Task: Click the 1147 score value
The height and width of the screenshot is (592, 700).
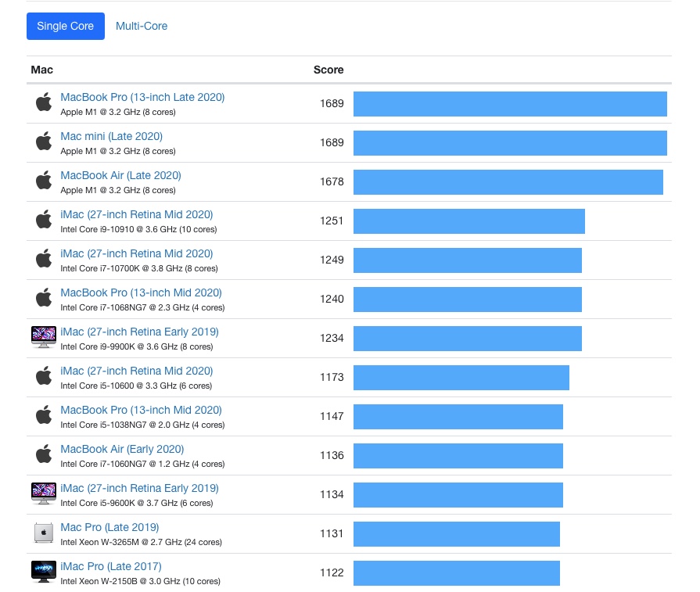Action: coord(332,416)
